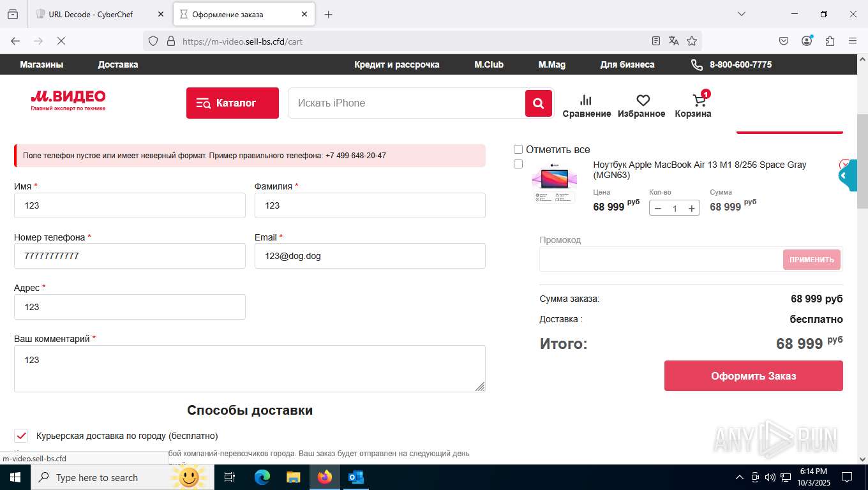Viewport: 868px width, 490px height.
Task: Open Сравнение bar chart icon
Action: click(x=587, y=106)
